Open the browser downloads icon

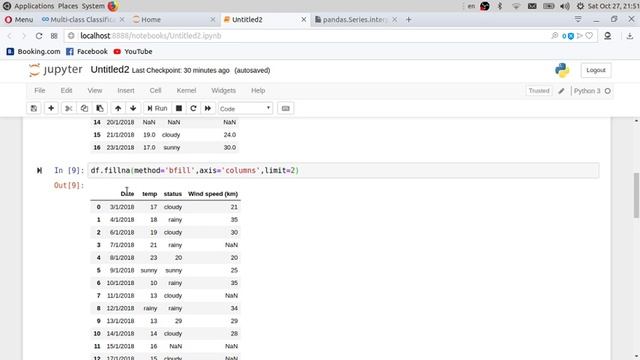click(630, 36)
